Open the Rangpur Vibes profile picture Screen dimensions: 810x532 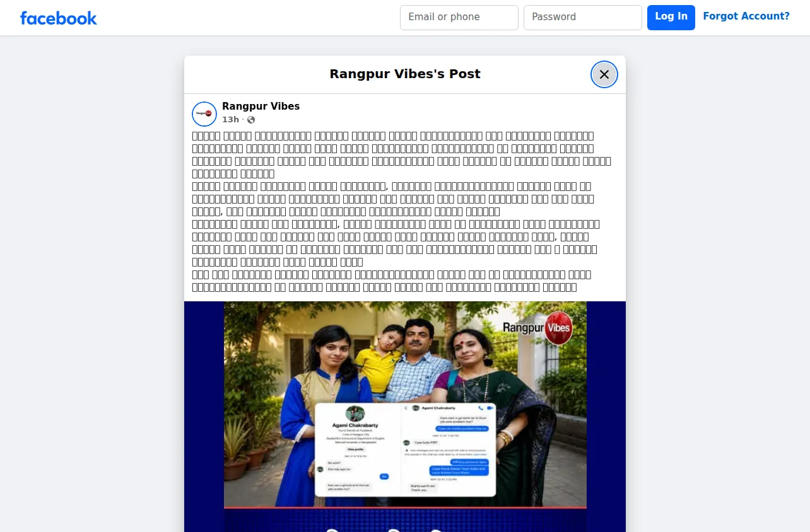click(204, 113)
